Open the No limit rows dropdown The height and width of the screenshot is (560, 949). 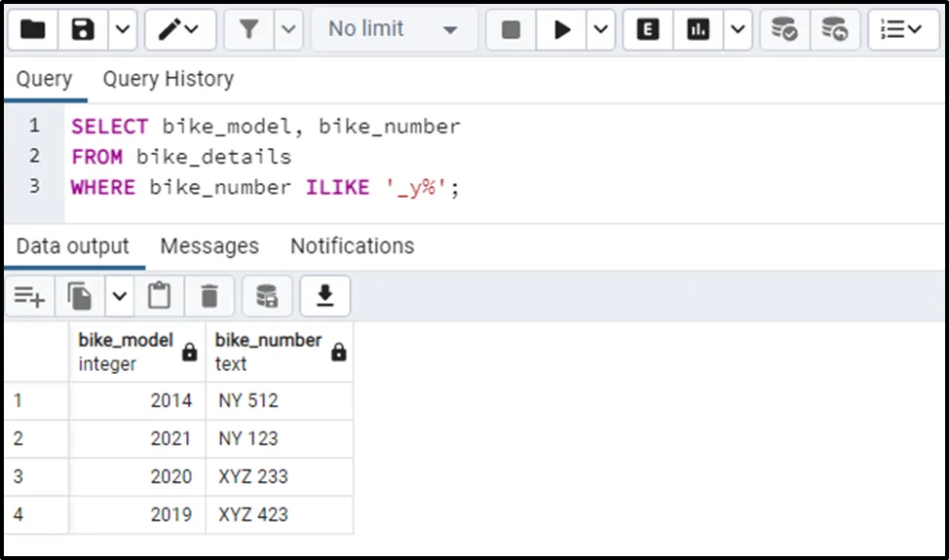coord(394,30)
